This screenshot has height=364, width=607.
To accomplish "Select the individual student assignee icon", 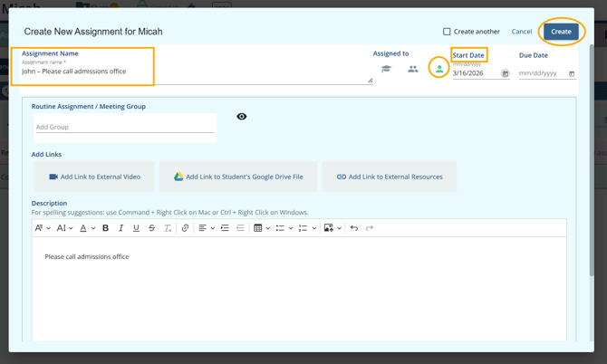I will tap(439, 69).
